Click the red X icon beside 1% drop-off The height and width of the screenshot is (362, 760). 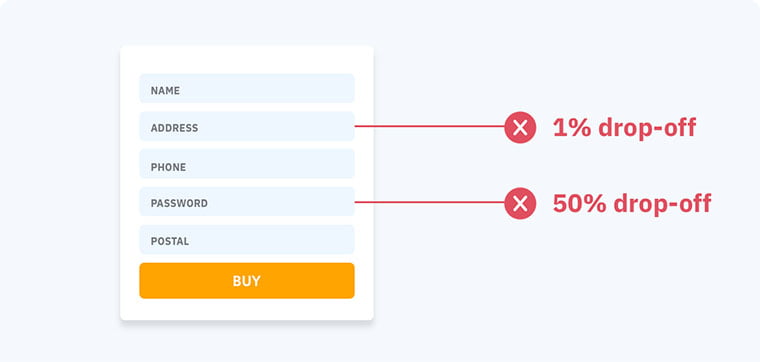tap(520, 127)
